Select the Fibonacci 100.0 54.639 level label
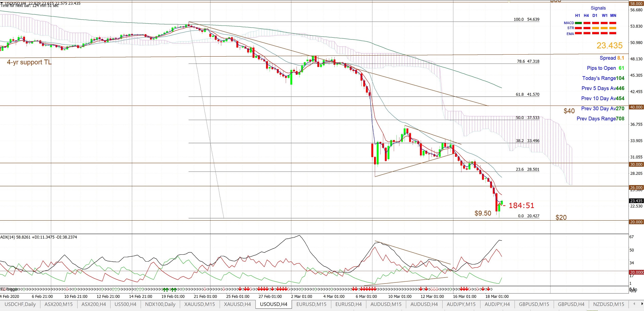Viewport: 644px width, 311px height. tap(526, 19)
